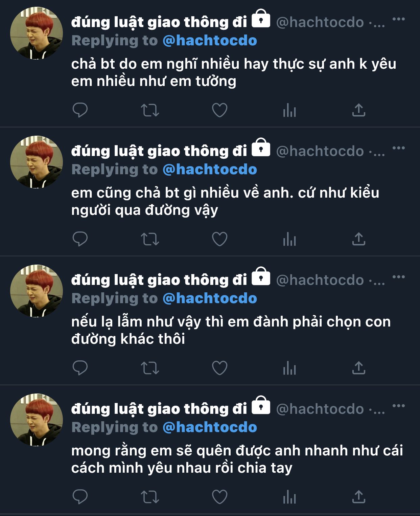Image resolution: width=420 pixels, height=516 pixels.
Task: Open the display name on the third tweet
Action: click(x=159, y=280)
